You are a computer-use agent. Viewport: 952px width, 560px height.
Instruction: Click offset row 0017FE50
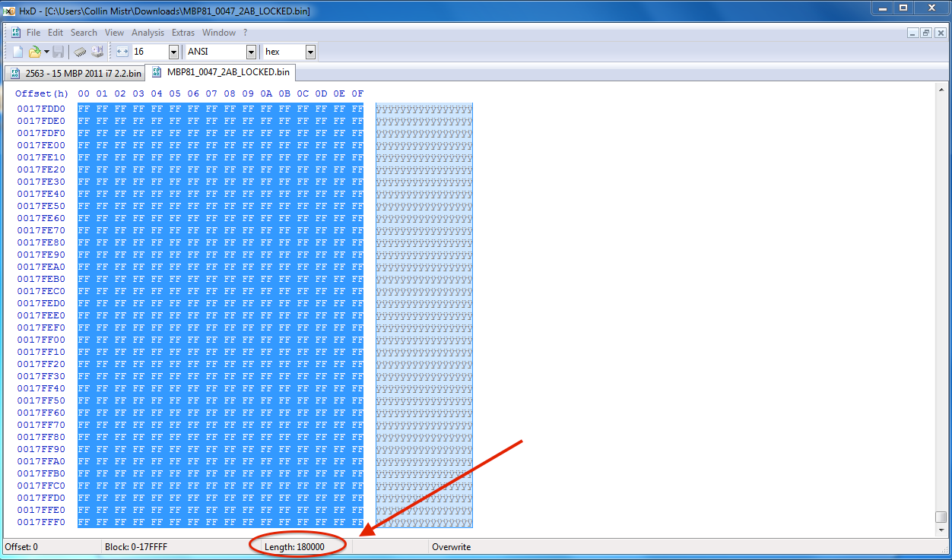point(42,206)
